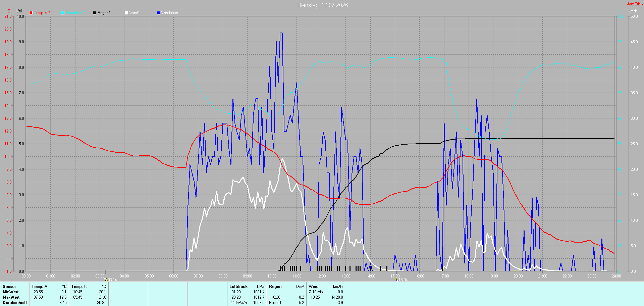
Task: Click the cyan Feuchte A. legend square
Action: (63, 13)
